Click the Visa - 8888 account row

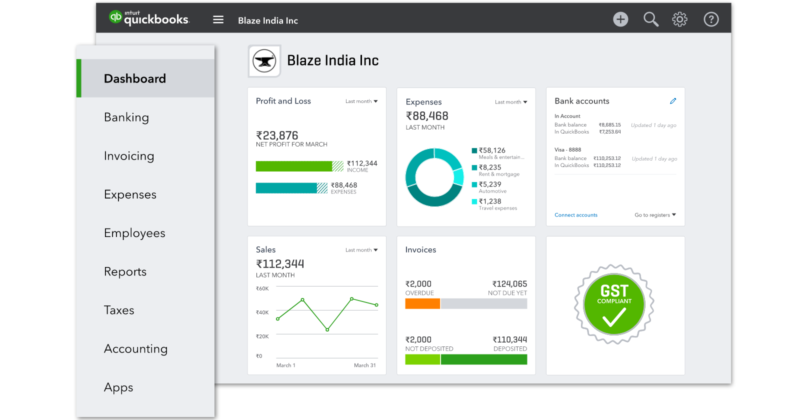tap(616, 158)
